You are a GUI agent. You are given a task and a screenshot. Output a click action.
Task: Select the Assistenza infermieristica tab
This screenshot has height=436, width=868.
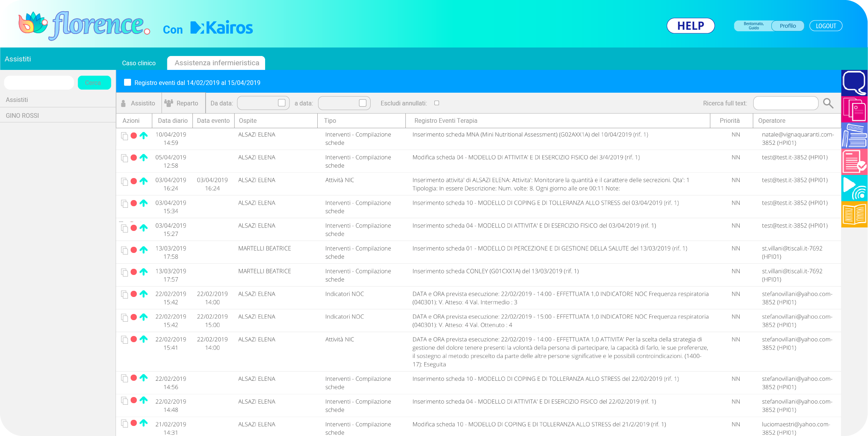(x=216, y=63)
